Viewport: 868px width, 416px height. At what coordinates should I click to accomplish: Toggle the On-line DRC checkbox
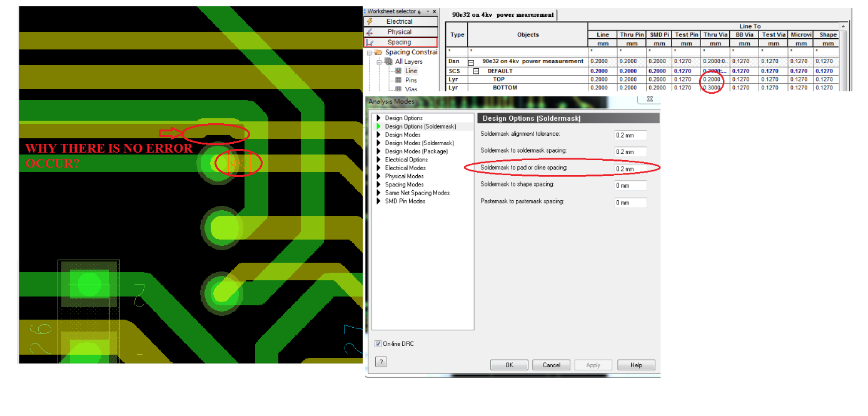[x=378, y=344]
